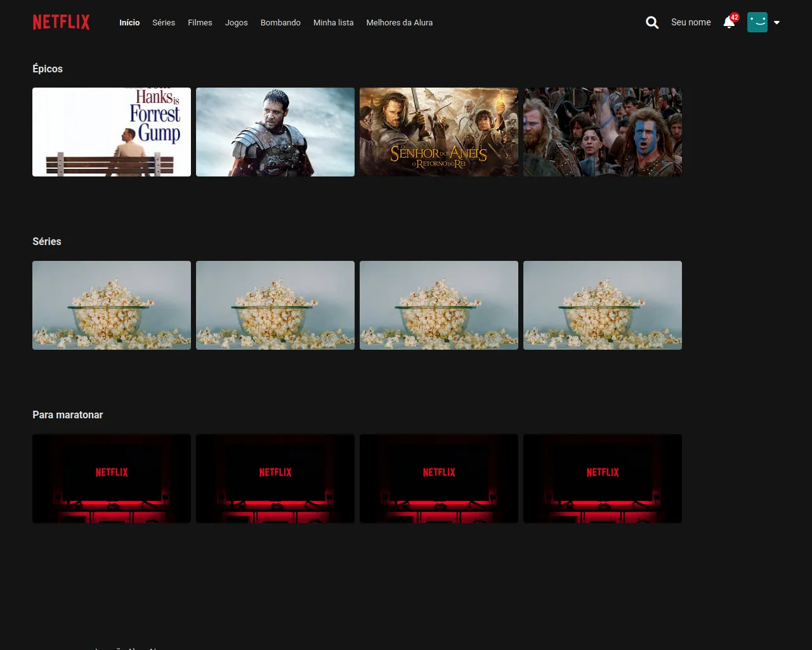Screen dimensions: 812x650
Task: Click the Netflix logo in the header
Action: point(62,22)
